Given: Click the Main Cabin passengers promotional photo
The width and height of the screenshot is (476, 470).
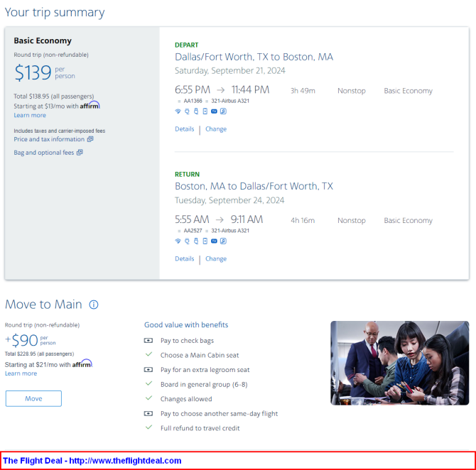Looking at the screenshot, I should coord(399,363).
